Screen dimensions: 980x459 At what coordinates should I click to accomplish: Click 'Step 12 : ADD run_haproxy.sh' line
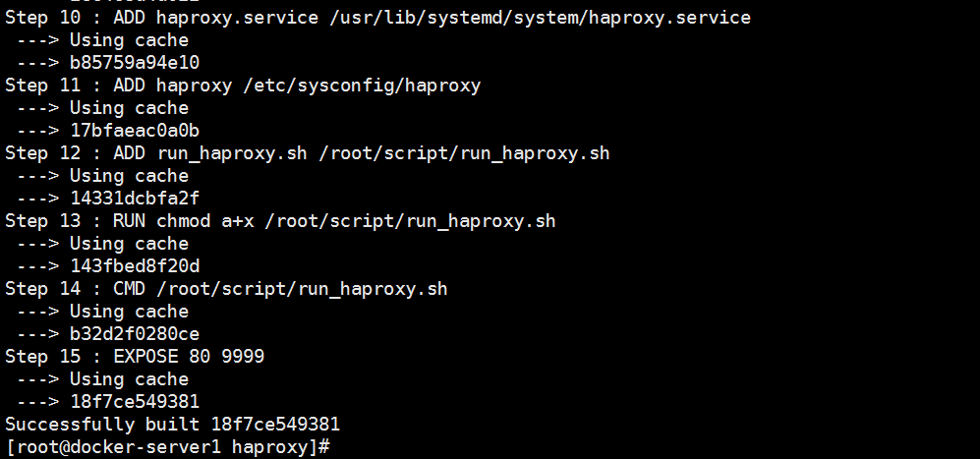point(307,153)
